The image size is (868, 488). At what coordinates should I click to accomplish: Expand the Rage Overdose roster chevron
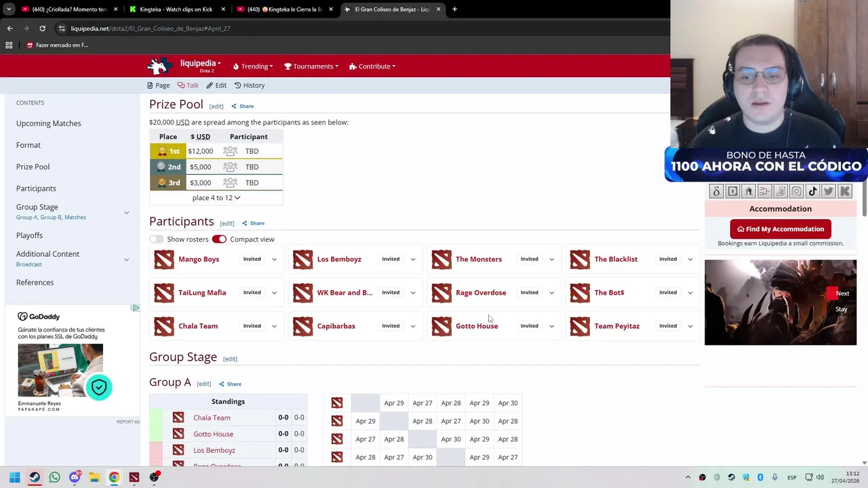point(551,293)
